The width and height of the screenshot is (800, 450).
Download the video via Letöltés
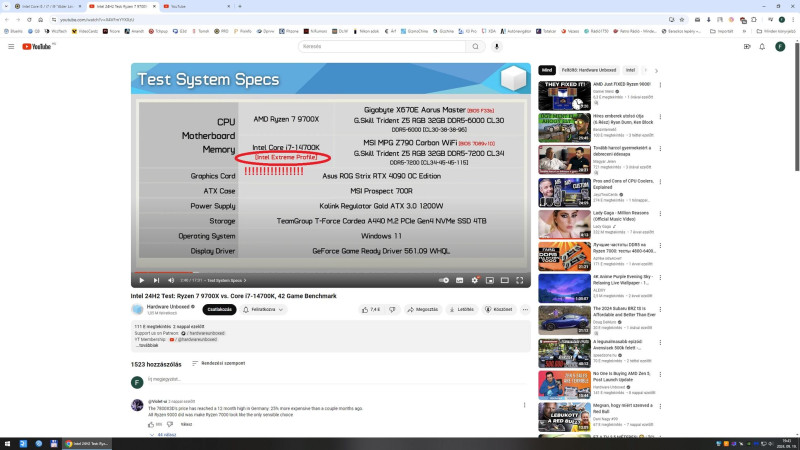[462, 310]
